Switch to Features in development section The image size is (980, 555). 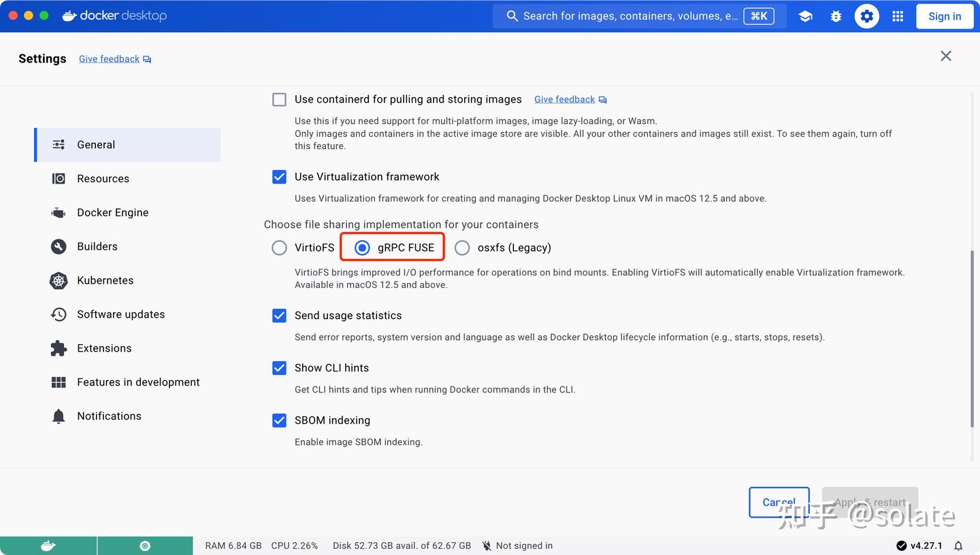pos(138,382)
